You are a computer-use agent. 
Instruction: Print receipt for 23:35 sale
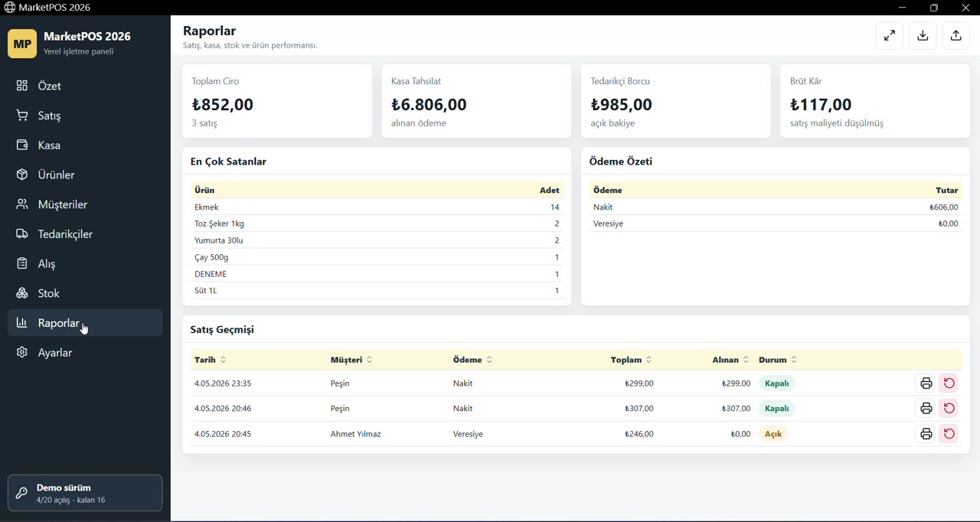tap(926, 383)
